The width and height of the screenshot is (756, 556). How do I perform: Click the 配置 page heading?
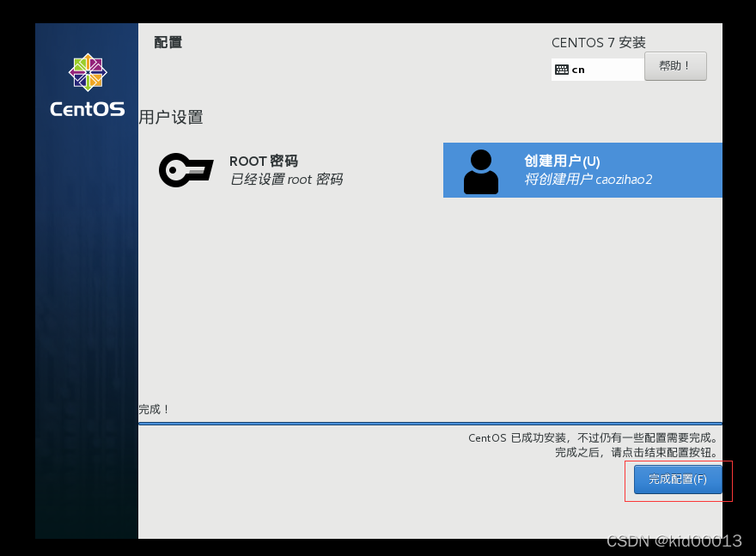pyautogui.click(x=168, y=42)
